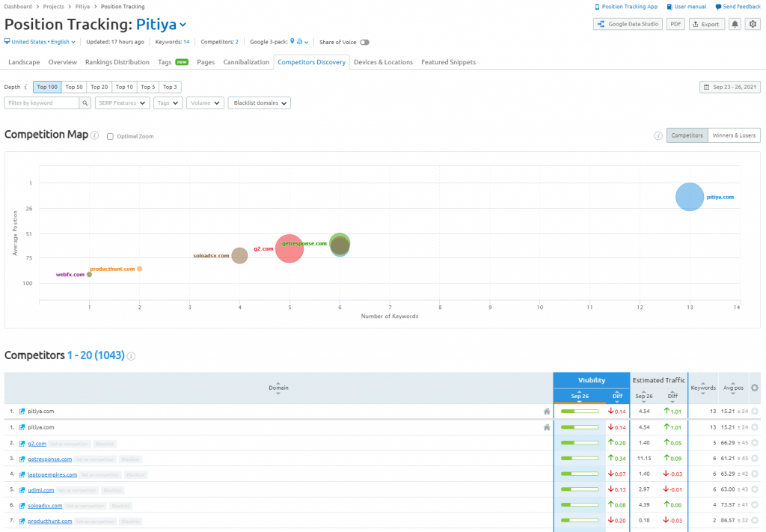Open the Rankings Distribution tab
This screenshot has width=766, height=532.
tap(117, 62)
